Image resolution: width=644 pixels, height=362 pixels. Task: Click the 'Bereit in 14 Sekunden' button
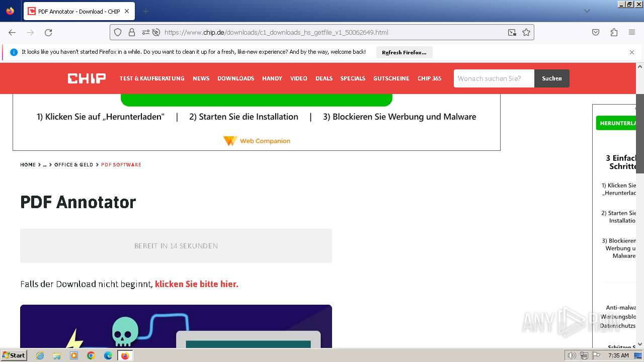pyautogui.click(x=176, y=246)
